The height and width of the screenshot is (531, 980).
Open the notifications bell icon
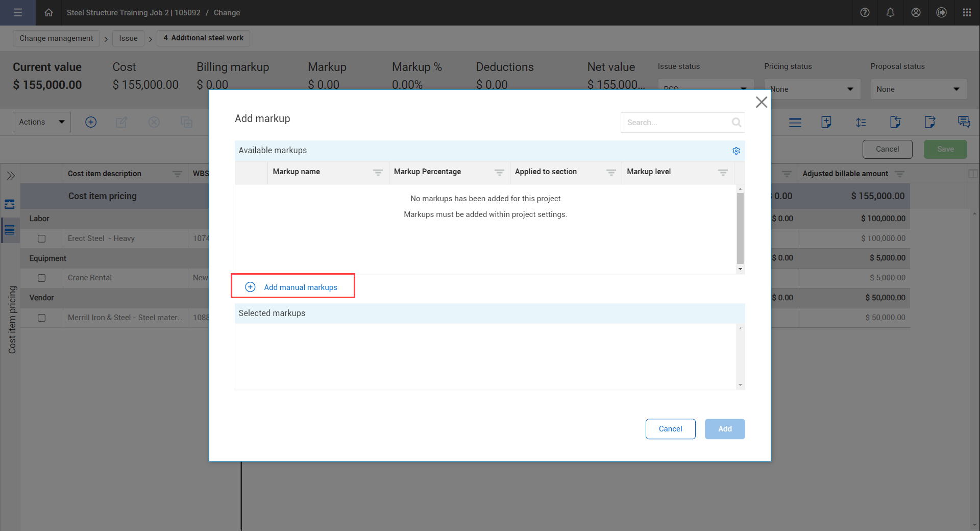[890, 13]
